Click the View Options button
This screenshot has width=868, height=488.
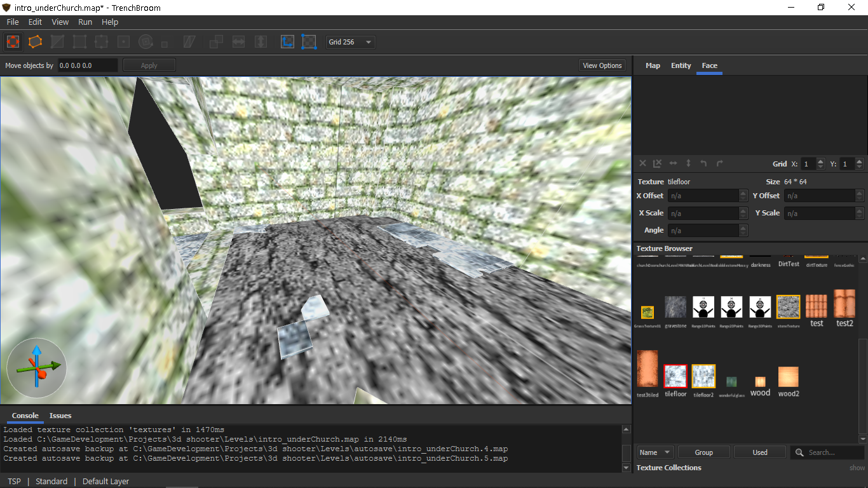coord(602,65)
